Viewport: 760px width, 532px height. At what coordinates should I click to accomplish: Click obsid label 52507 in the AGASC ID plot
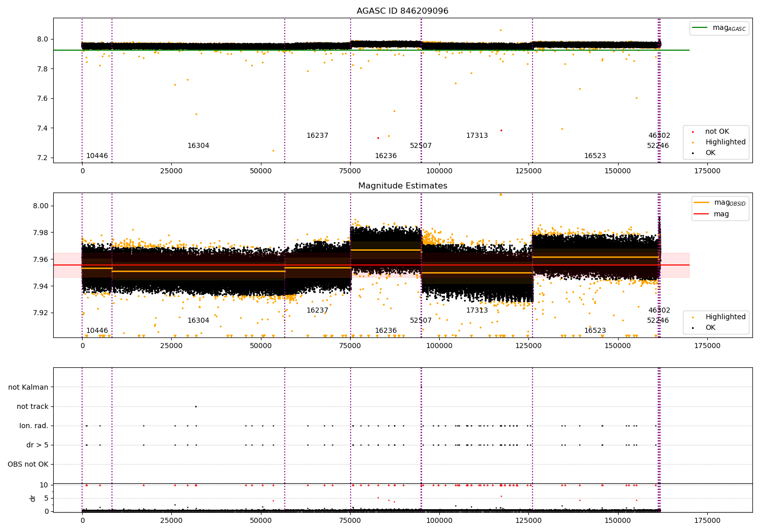pyautogui.click(x=421, y=146)
